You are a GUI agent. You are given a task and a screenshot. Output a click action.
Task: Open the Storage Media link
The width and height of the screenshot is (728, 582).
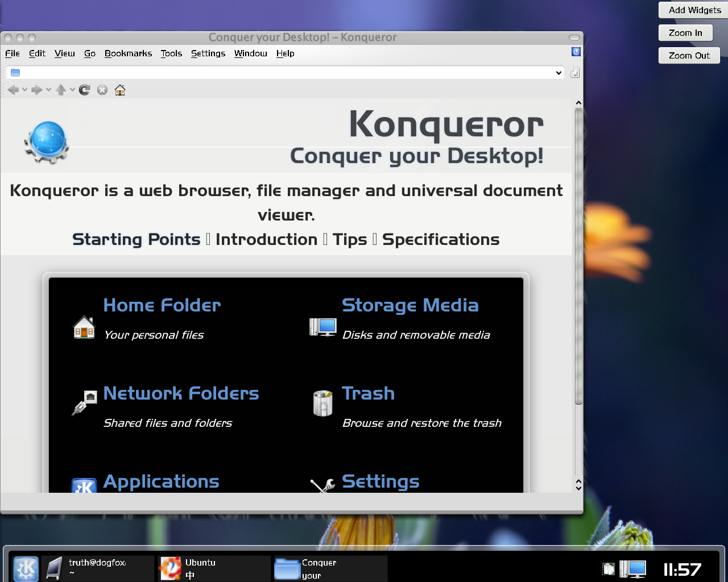pos(410,305)
